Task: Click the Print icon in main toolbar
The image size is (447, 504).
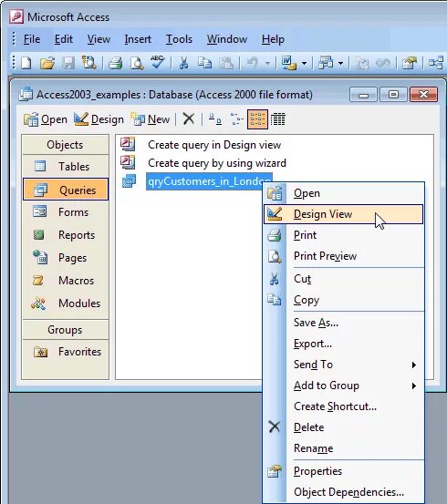Action: click(116, 63)
